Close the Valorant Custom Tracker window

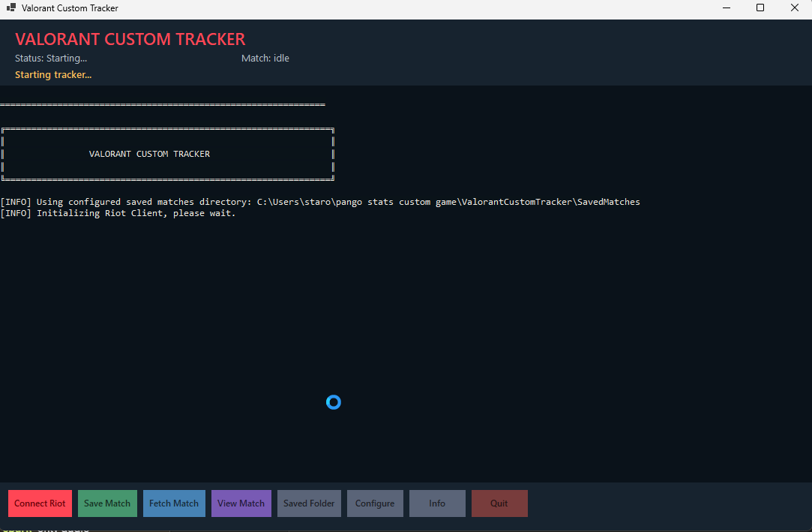click(795, 8)
